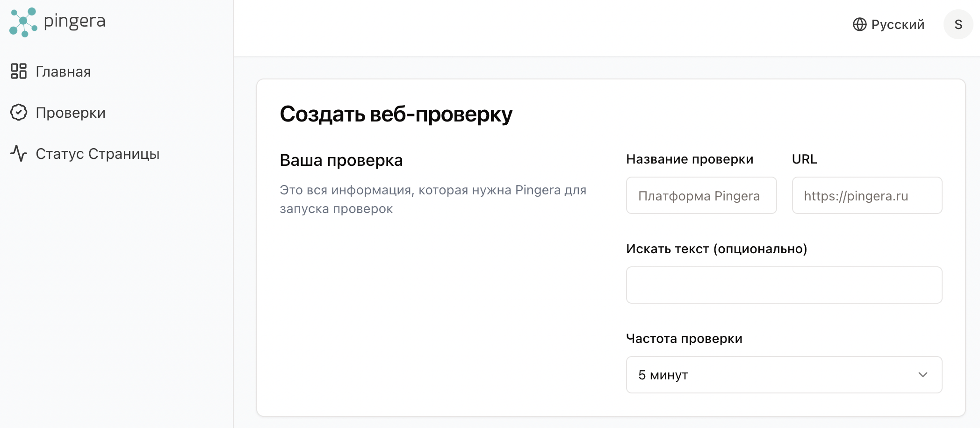
Task: Click the activity pulse icon beside Статус Страницы
Action: [19, 154]
